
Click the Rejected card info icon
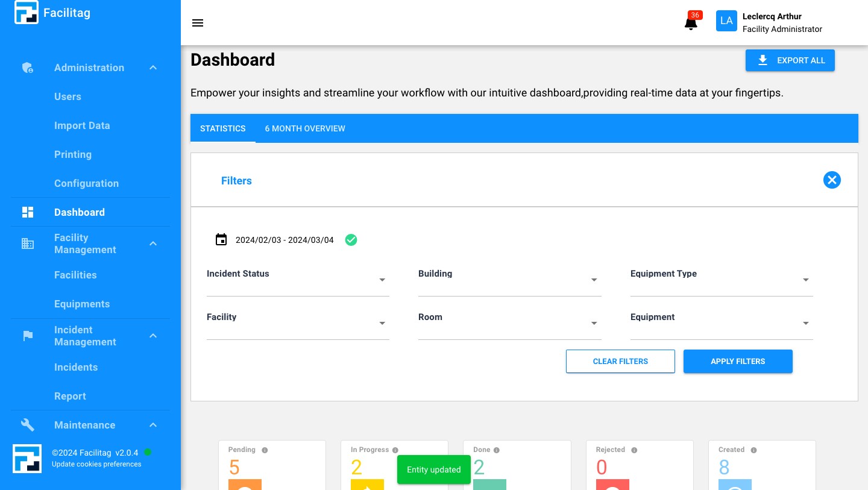point(634,450)
